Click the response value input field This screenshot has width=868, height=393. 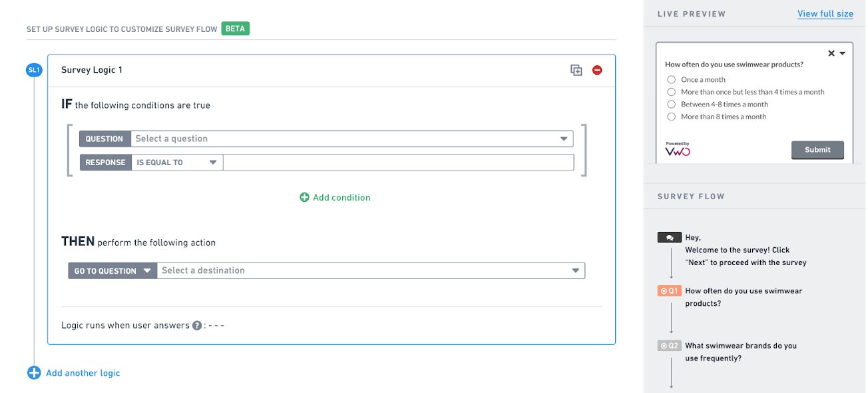(x=399, y=163)
